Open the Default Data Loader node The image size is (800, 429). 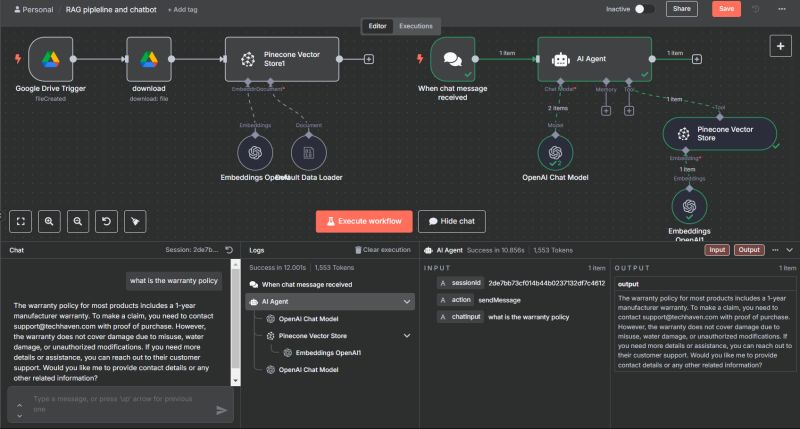coord(309,153)
